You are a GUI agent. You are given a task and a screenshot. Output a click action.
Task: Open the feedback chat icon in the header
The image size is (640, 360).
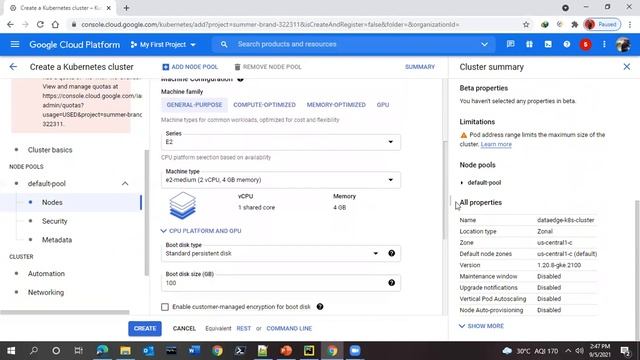coord(510,44)
